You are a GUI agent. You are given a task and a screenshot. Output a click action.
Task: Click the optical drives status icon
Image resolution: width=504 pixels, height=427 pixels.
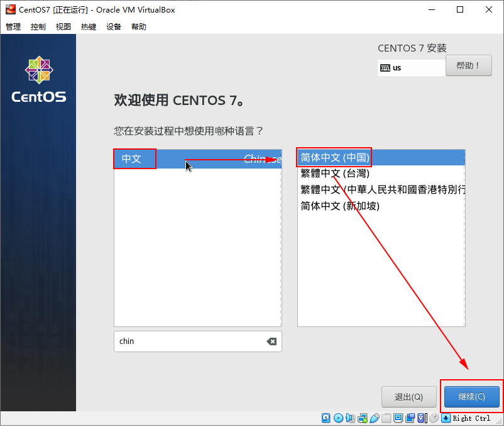click(338, 418)
